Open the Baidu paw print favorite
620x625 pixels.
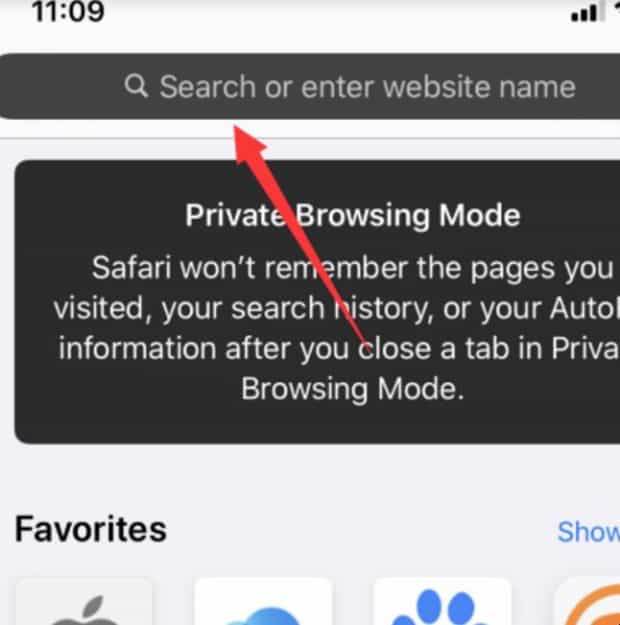click(442, 601)
